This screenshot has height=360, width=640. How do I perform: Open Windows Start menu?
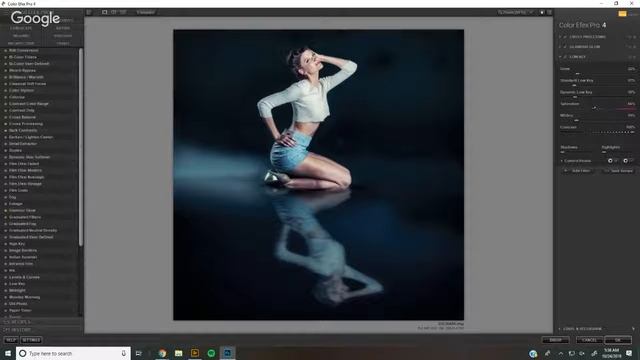(x=8, y=353)
